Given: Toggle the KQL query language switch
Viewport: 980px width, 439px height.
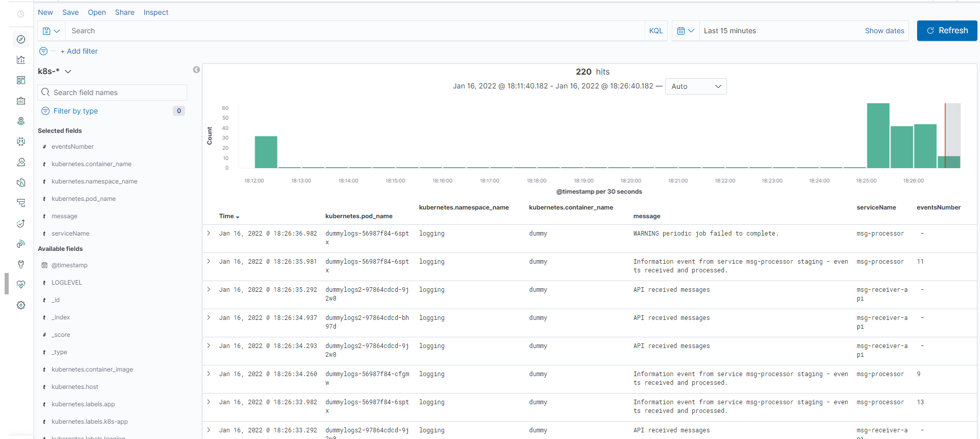Looking at the screenshot, I should click(656, 31).
